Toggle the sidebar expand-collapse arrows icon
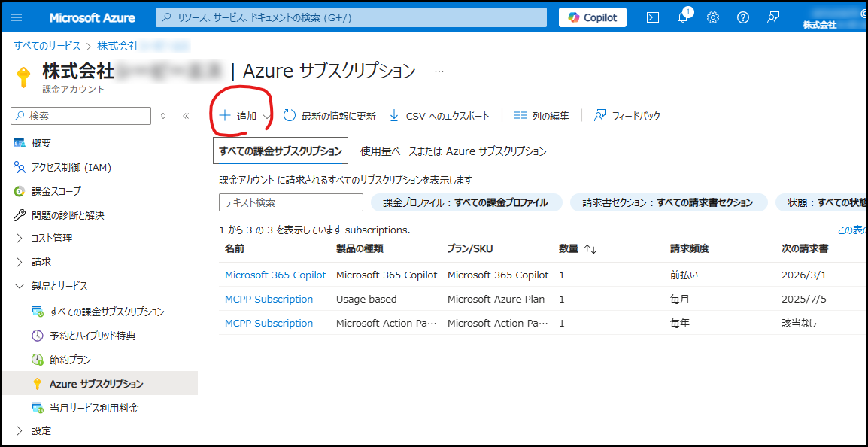This screenshot has width=868, height=447. pos(162,116)
